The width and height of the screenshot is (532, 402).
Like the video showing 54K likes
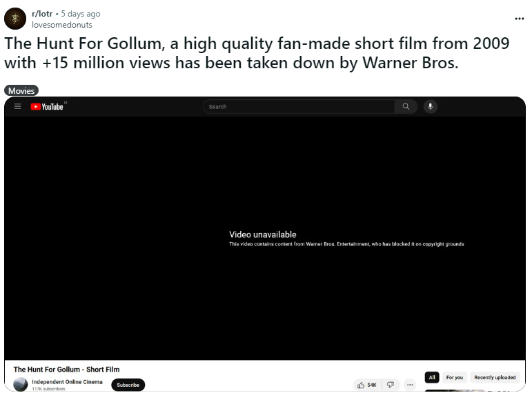(367, 385)
